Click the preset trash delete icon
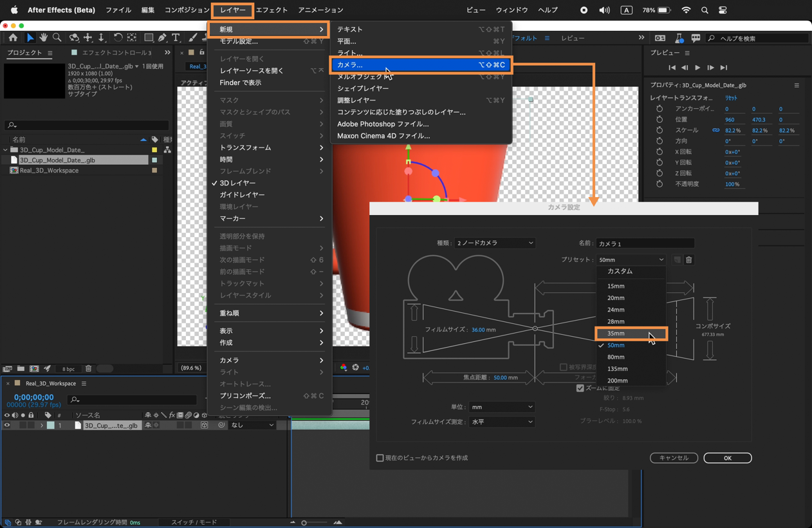The image size is (812, 528). (688, 260)
